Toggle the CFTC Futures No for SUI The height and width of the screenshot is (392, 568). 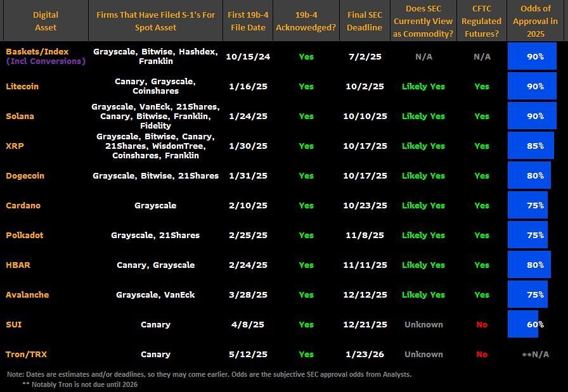481,324
